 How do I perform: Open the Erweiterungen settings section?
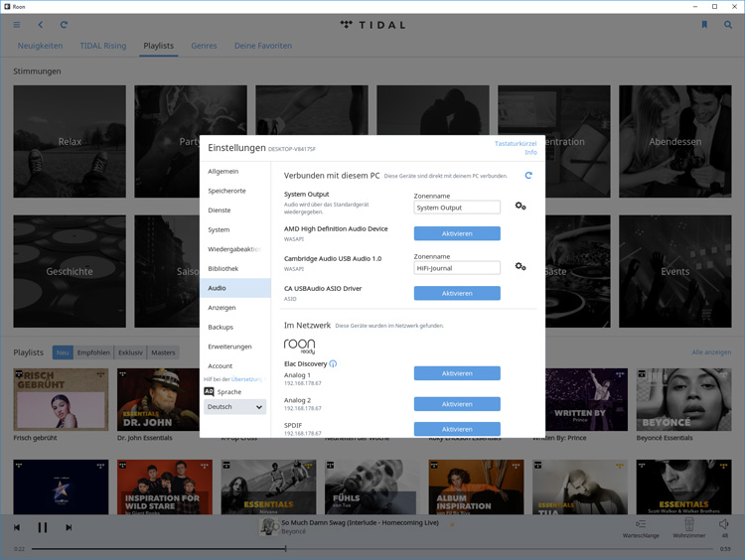(235, 347)
